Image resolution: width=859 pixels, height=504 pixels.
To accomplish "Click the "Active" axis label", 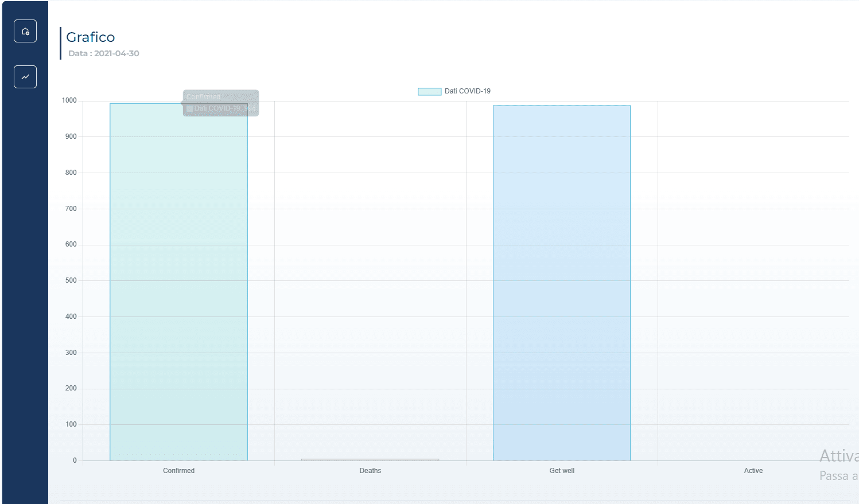I will 753,470.
